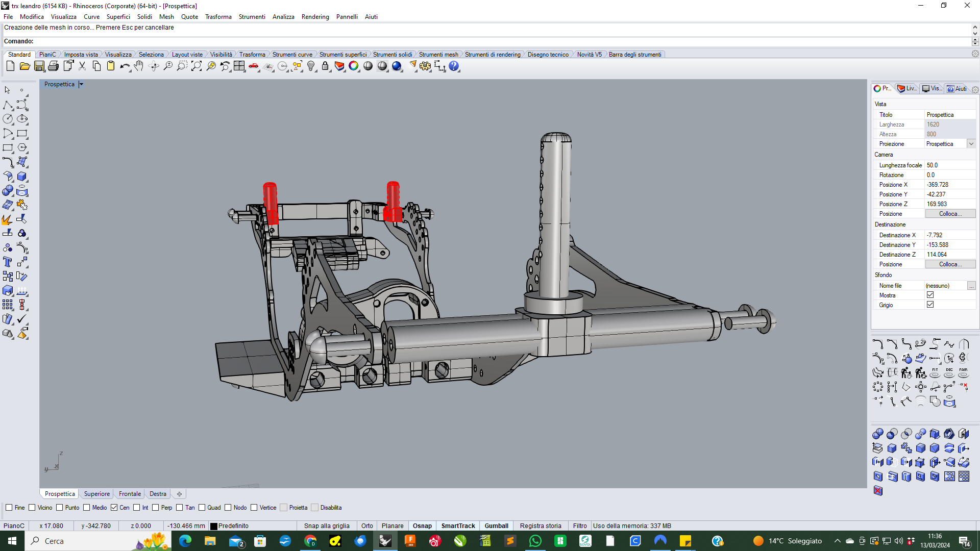Open the Superfici menu
This screenshot has width=980, height=551.
118,17
